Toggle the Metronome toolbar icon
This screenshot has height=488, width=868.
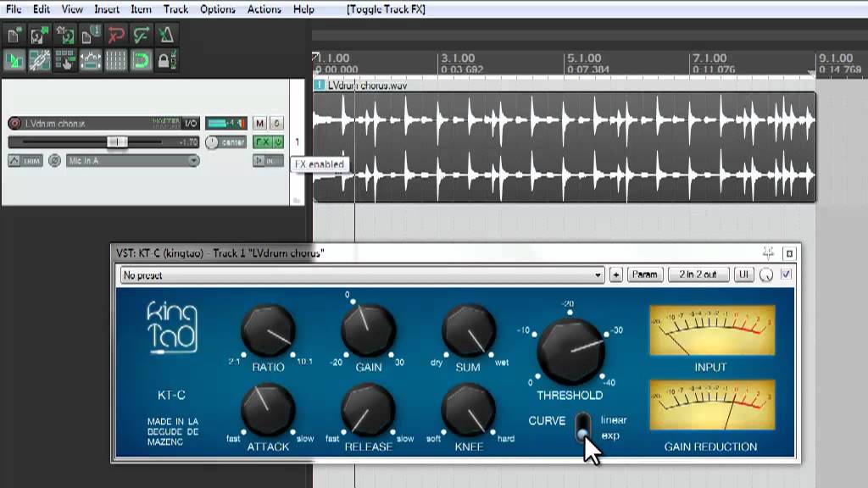166,36
